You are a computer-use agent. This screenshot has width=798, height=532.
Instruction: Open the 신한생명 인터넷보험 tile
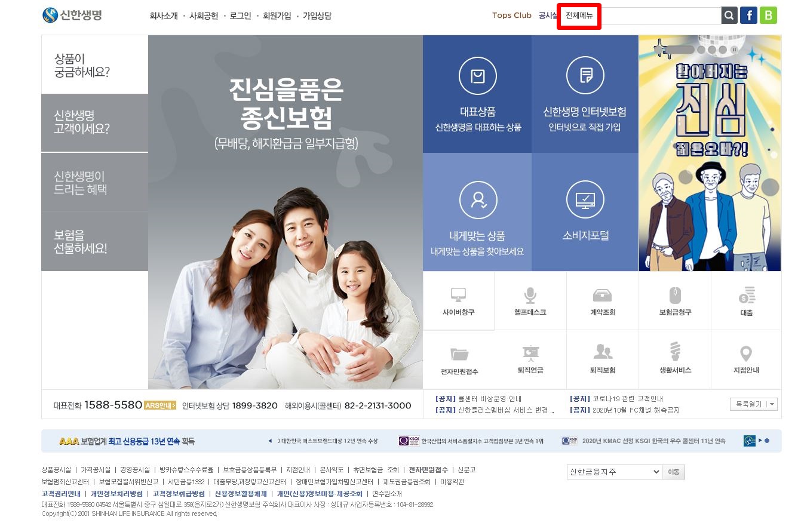pyautogui.click(x=585, y=94)
